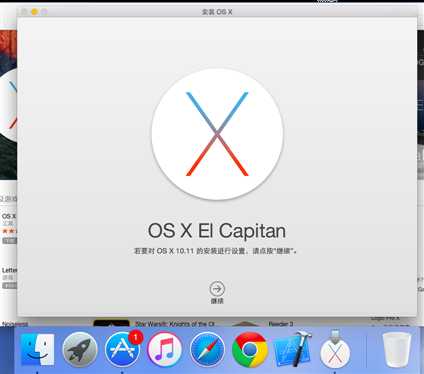Open the Trash in the dock

[396, 349]
